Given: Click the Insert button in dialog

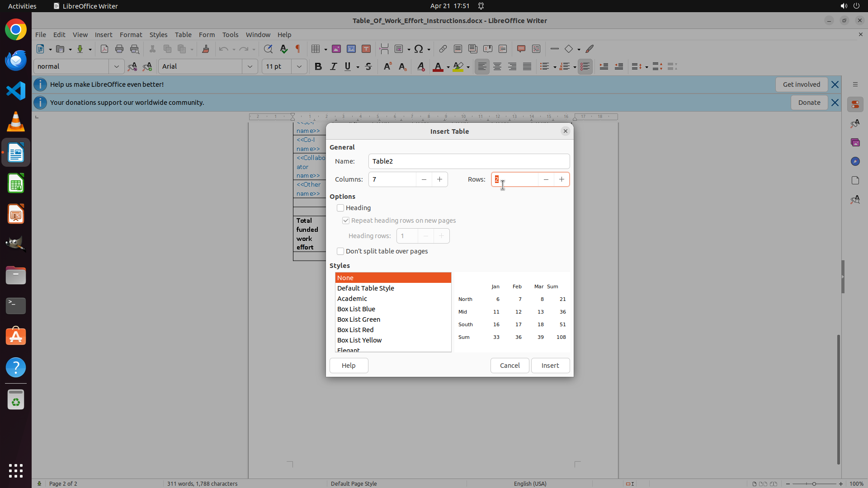Looking at the screenshot, I should tap(550, 366).
